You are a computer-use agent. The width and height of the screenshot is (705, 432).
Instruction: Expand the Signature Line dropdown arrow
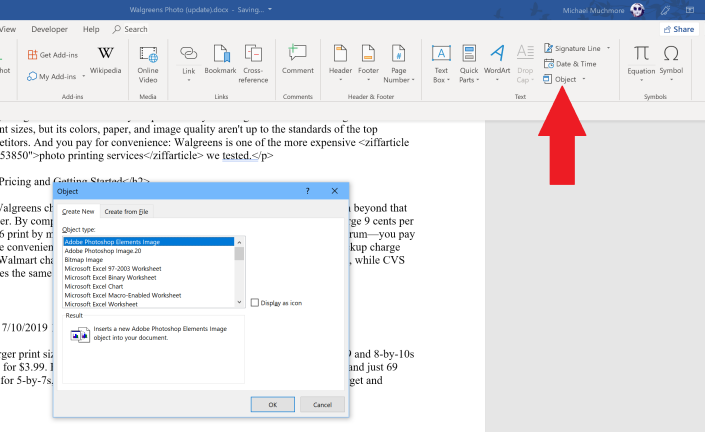tap(608, 48)
